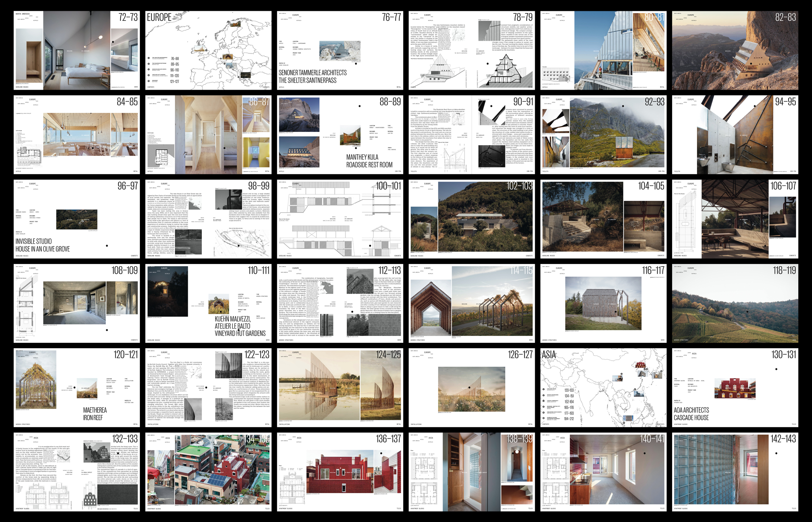Click marker 4 in Germany for Vineyard Hut Gardens

(221, 59)
